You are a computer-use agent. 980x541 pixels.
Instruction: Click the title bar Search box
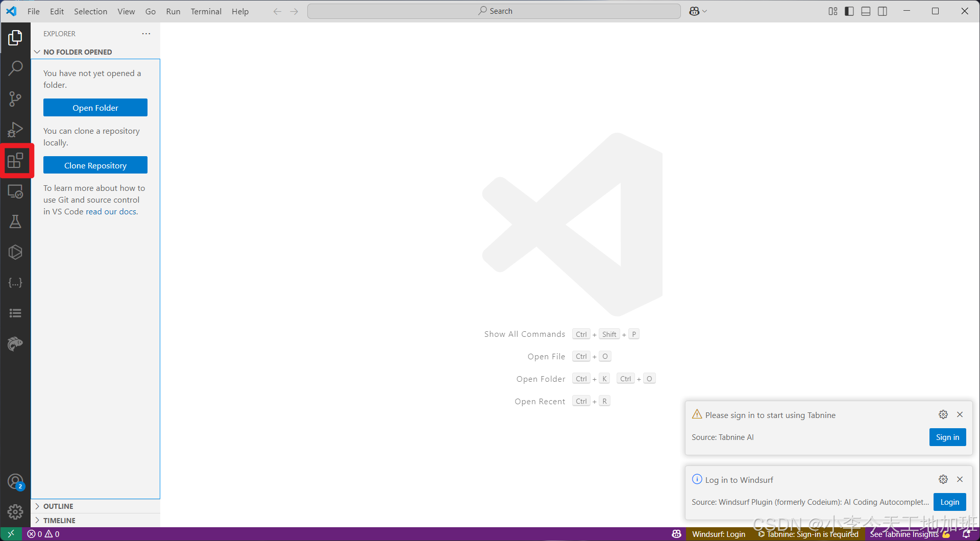tap(494, 11)
